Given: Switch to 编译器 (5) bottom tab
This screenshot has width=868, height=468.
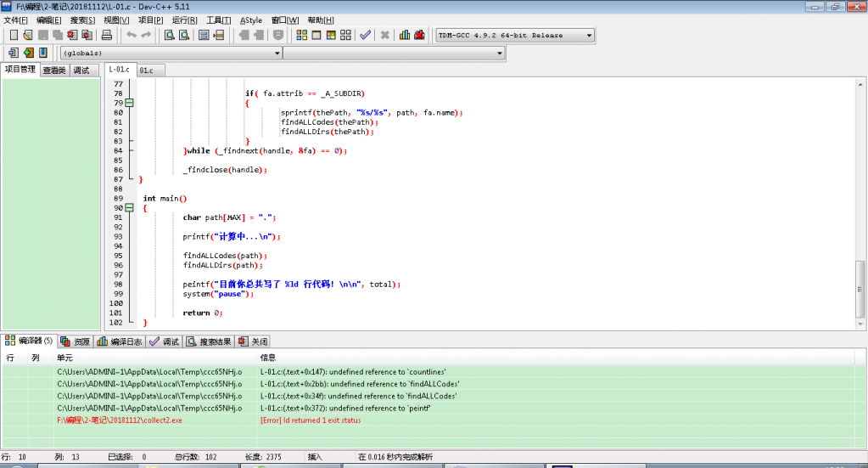Looking at the screenshot, I should [x=29, y=341].
